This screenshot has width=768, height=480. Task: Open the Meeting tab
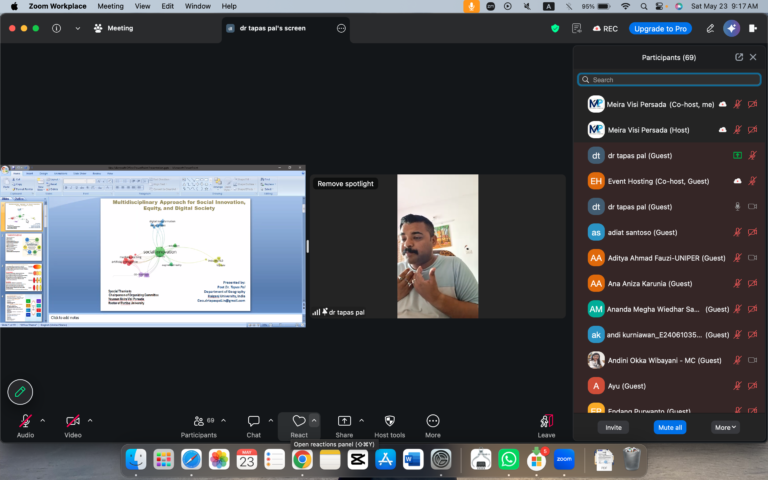point(114,28)
